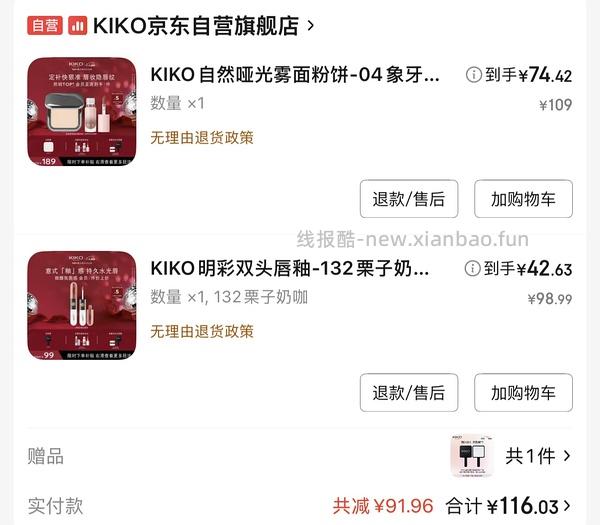Click 退款/售后 for the lip glaze

[409, 393]
